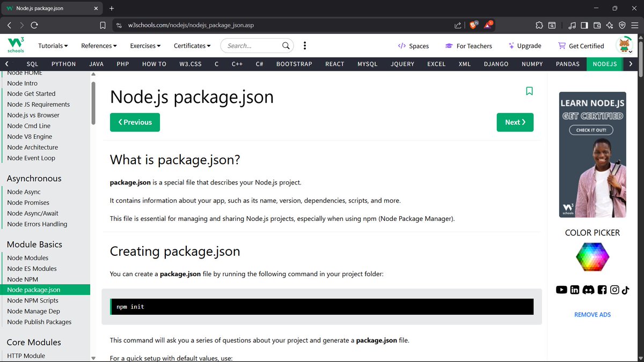644x362 pixels.
Task: Open the Brave Wallet icon
Action: click(597, 25)
